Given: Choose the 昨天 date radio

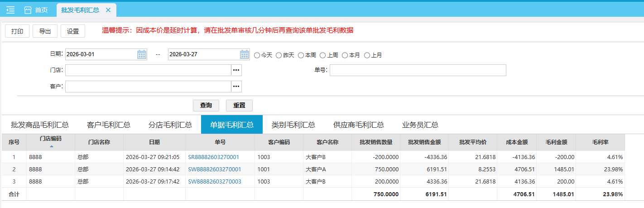Looking at the screenshot, I should click(x=279, y=55).
